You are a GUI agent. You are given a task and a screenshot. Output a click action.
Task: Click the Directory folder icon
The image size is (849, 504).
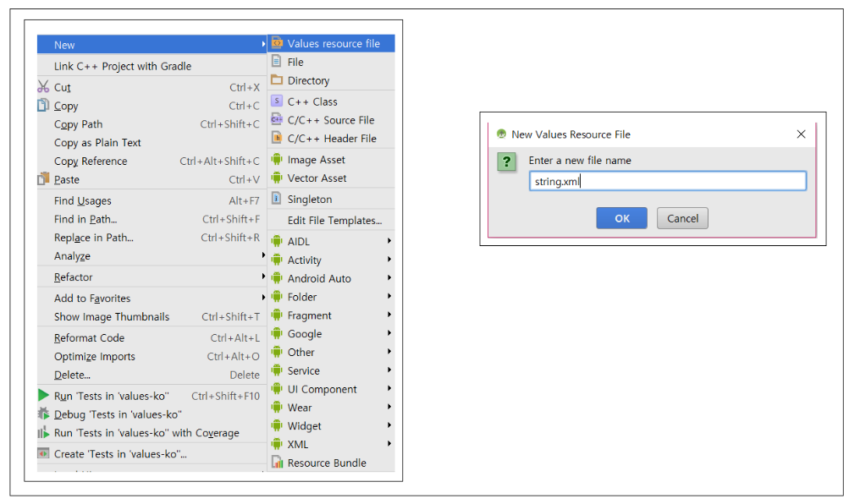(277, 79)
